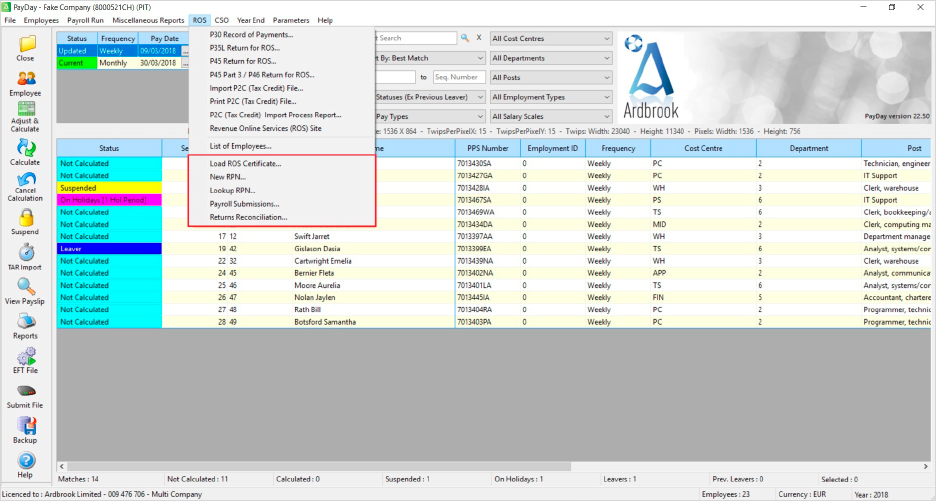Expand the All Posts dropdown
Image resolution: width=936 pixels, height=501 pixels.
point(551,78)
